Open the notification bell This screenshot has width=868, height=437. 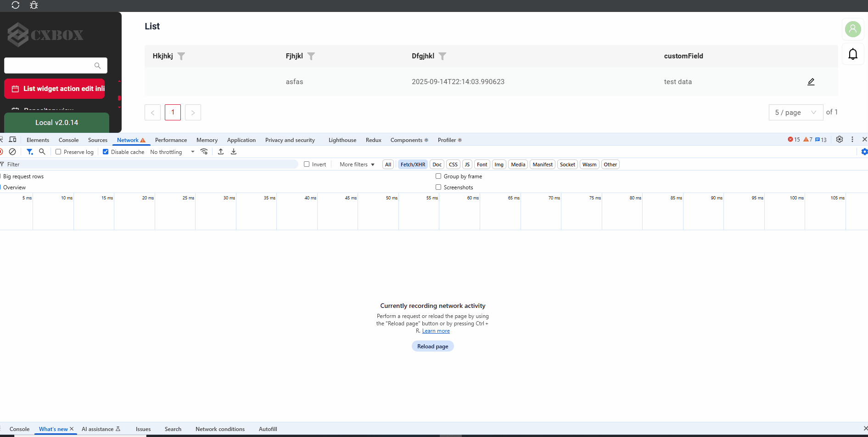tap(853, 54)
